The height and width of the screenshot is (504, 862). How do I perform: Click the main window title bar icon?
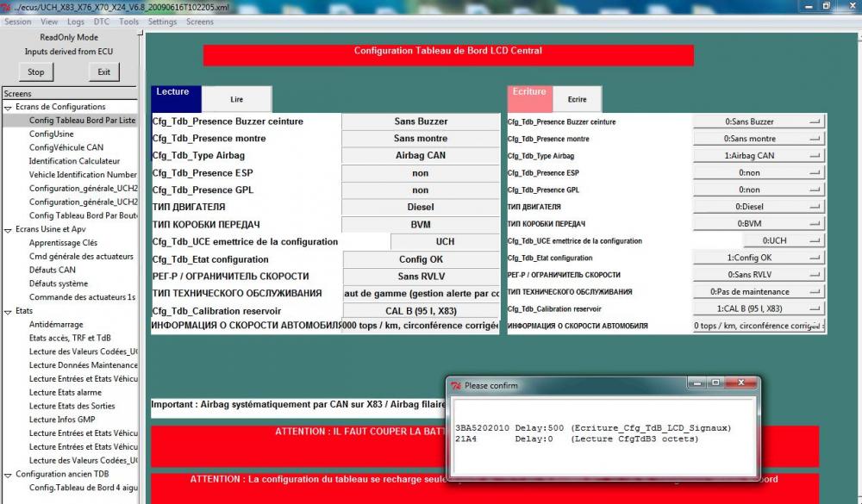coord(5,7)
